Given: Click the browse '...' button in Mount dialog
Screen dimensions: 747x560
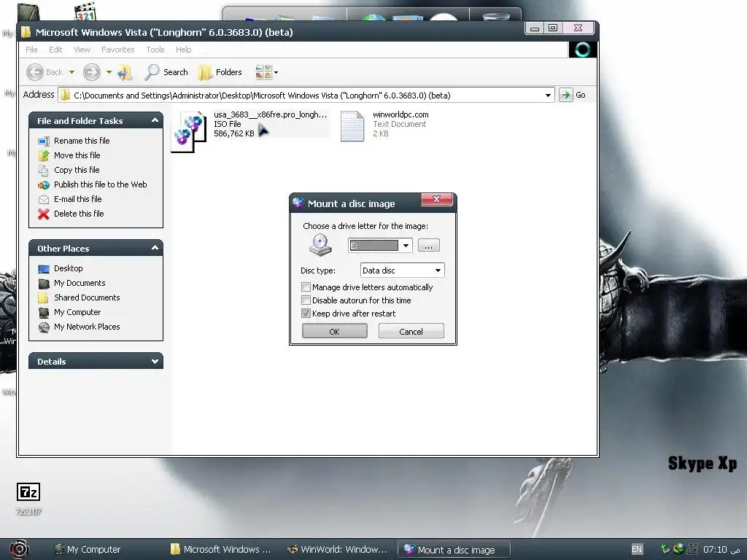Looking at the screenshot, I should (428, 245).
